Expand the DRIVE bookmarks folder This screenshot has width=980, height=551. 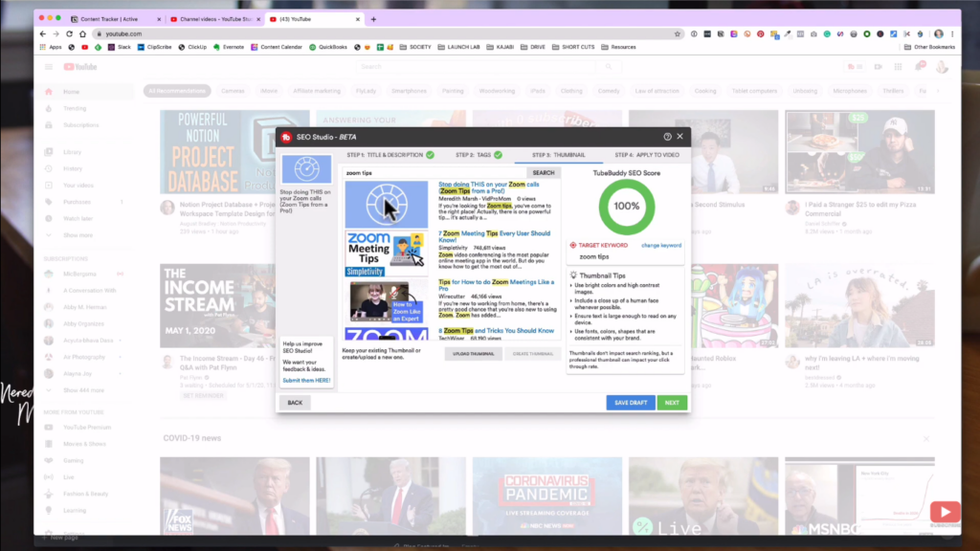click(x=533, y=47)
